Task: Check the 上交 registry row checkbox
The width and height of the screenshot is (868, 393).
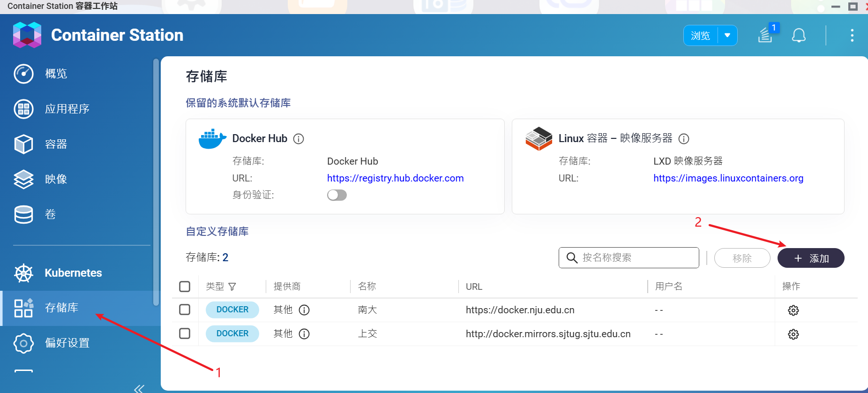Action: [x=185, y=333]
